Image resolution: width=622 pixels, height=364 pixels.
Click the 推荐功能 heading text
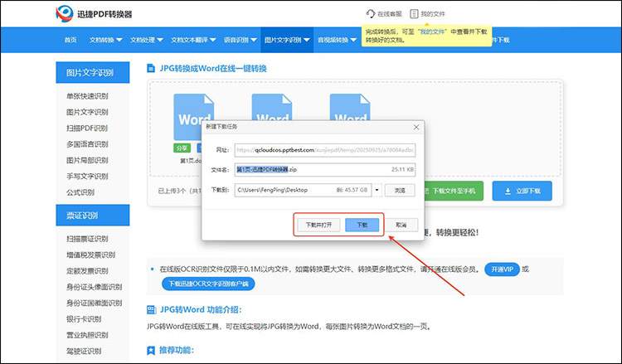coord(177,350)
